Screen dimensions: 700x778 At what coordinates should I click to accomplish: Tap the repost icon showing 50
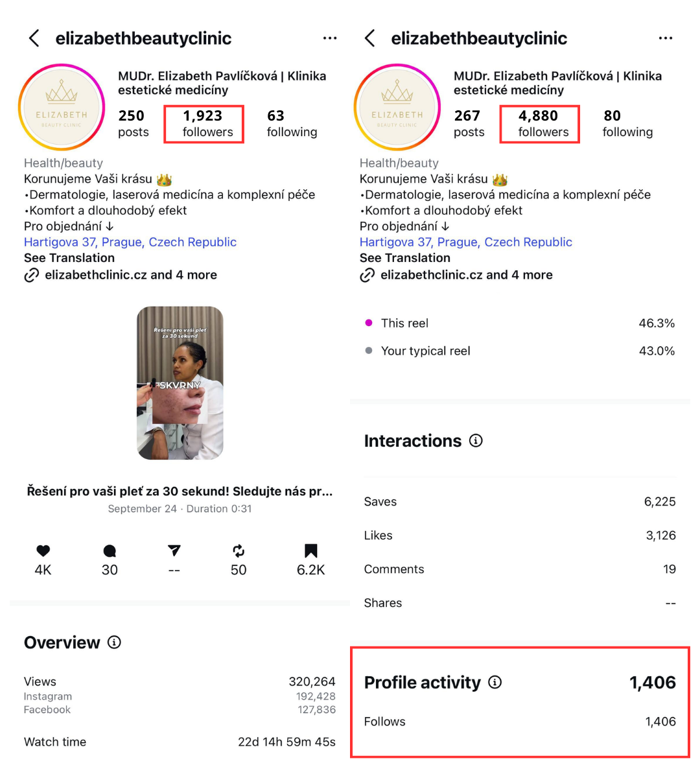coord(239,551)
